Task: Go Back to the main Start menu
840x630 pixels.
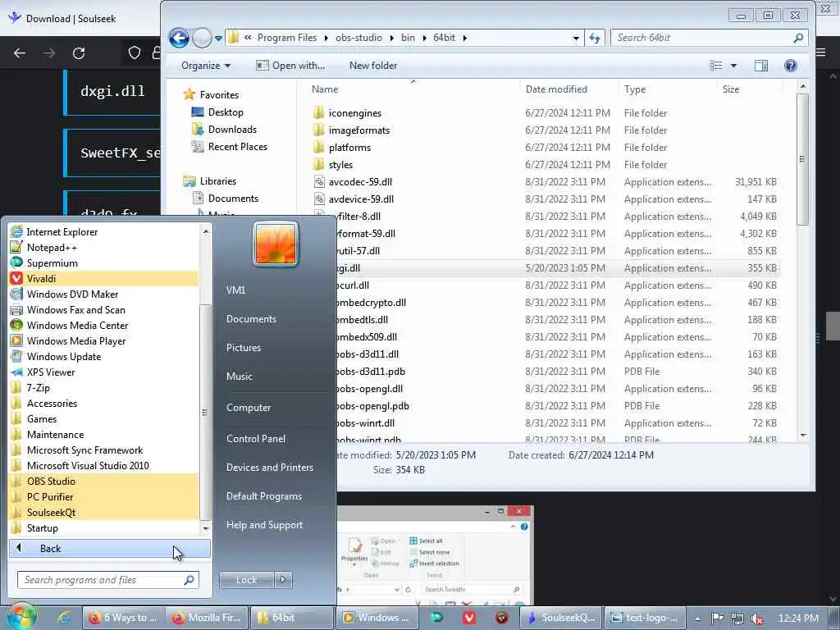Action: click(x=109, y=548)
